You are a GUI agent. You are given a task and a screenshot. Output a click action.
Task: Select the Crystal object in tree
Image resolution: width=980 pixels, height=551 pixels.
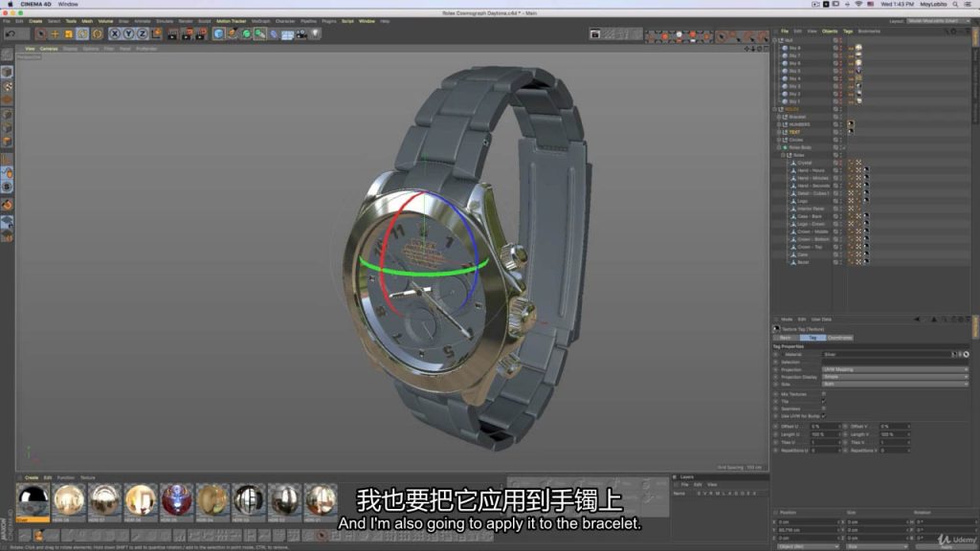(x=804, y=163)
